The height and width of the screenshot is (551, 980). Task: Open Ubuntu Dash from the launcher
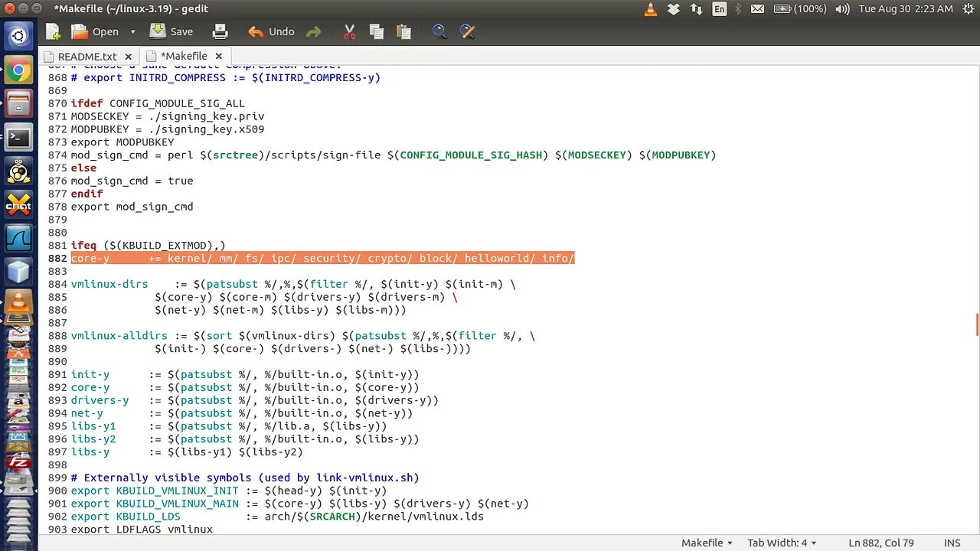pos(18,35)
